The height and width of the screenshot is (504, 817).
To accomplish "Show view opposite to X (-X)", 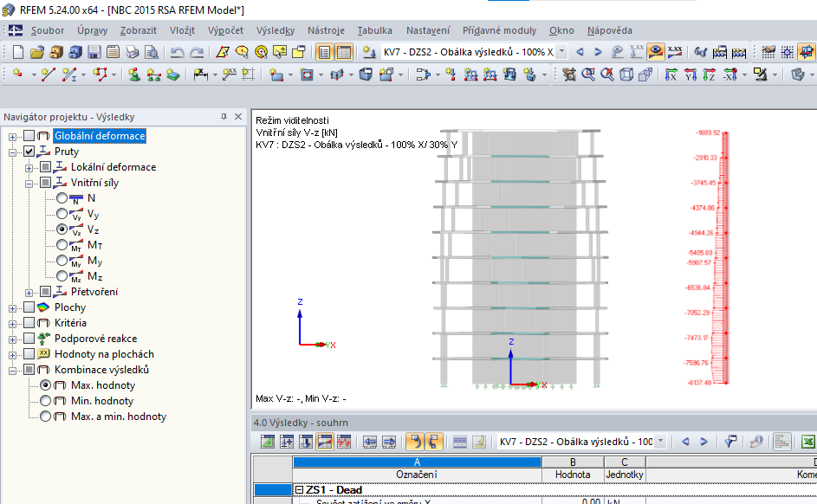I will point(729,74).
